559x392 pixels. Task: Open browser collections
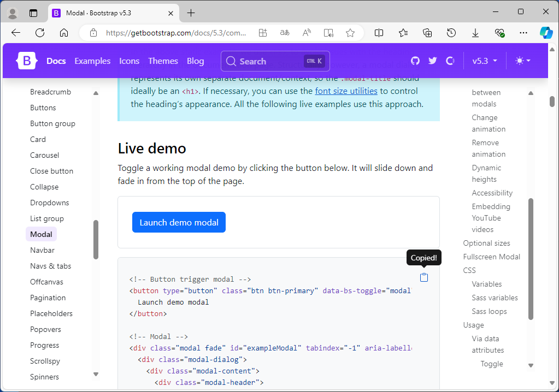point(427,33)
